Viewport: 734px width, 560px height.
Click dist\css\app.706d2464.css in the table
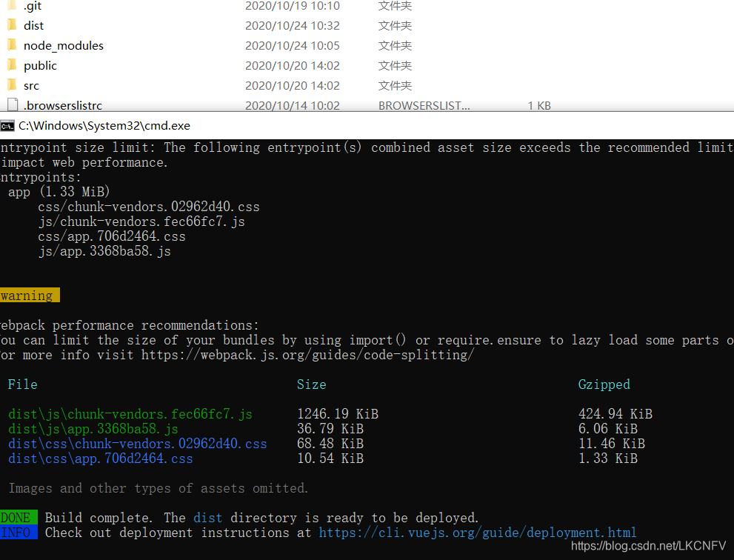pos(100,458)
